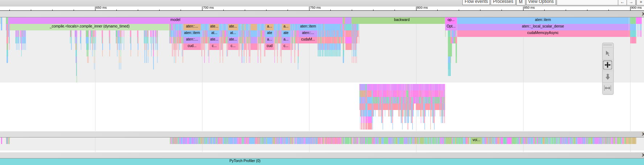Click the M metadata button

point(520,2)
